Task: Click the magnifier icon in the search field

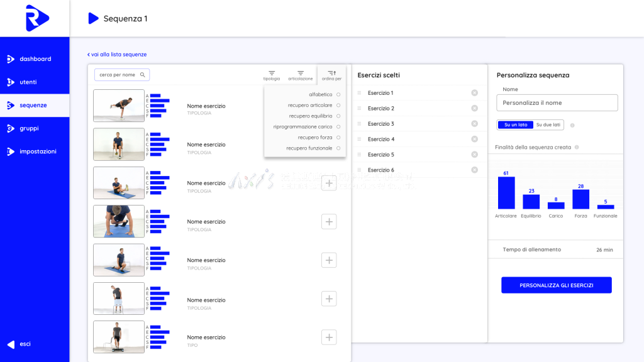Action: click(143, 74)
